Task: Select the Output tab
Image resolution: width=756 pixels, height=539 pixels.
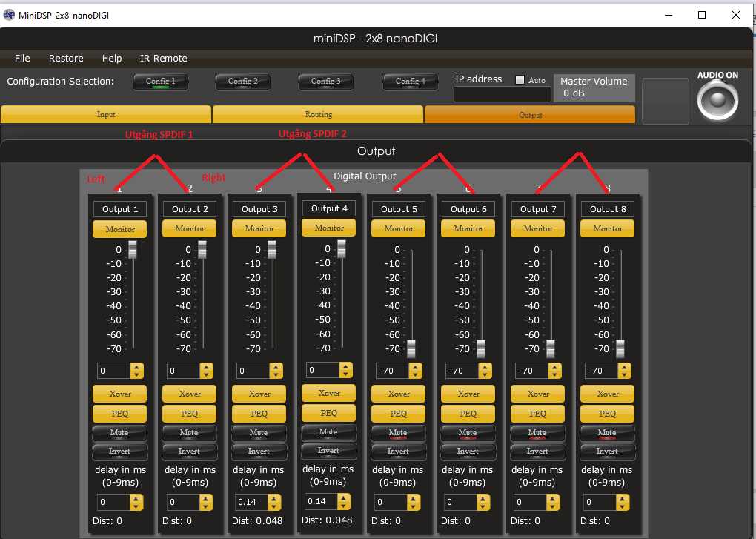Action: click(x=530, y=115)
